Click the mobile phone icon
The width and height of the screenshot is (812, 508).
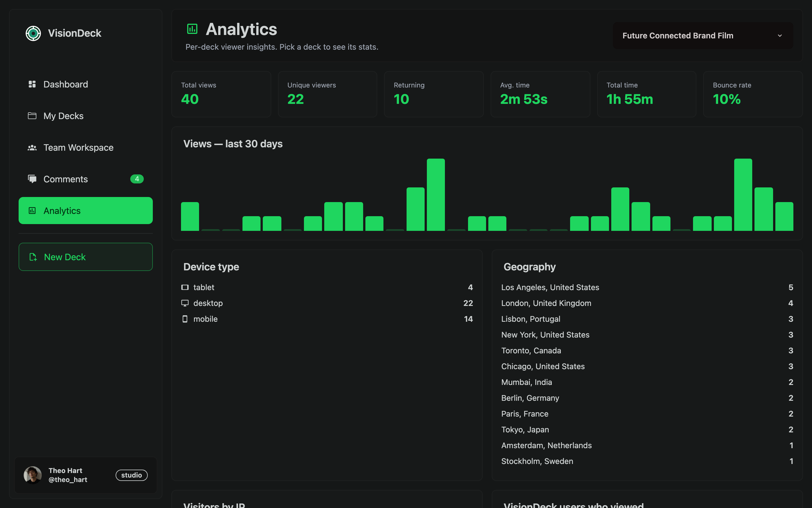185,319
